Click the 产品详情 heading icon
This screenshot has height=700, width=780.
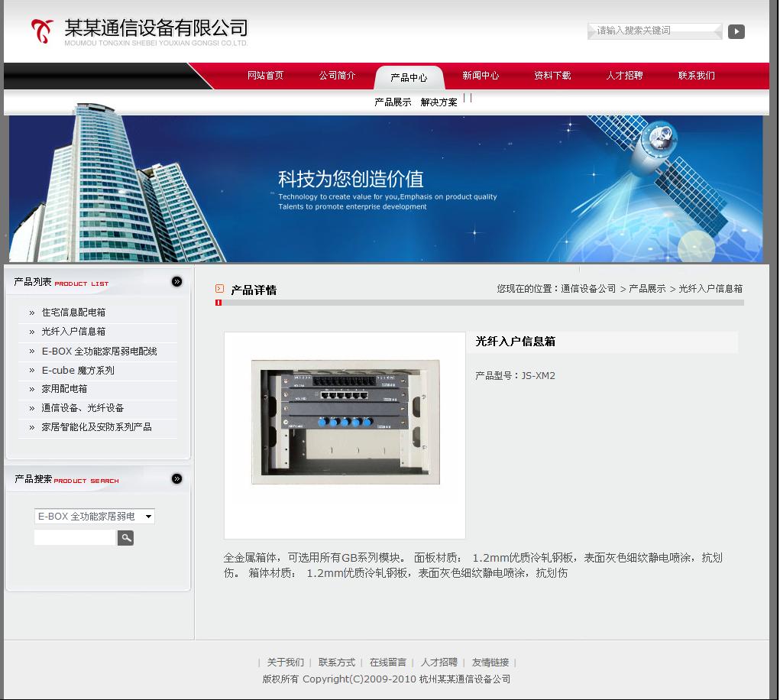click(220, 289)
